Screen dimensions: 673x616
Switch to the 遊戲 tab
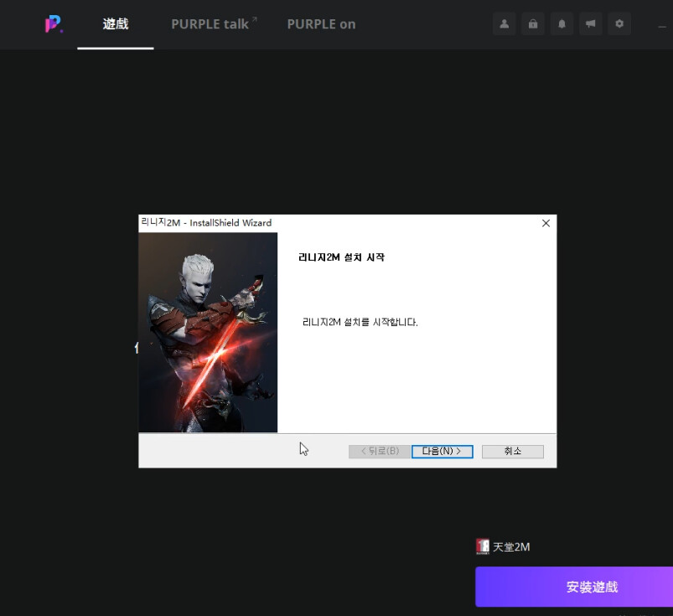116,24
